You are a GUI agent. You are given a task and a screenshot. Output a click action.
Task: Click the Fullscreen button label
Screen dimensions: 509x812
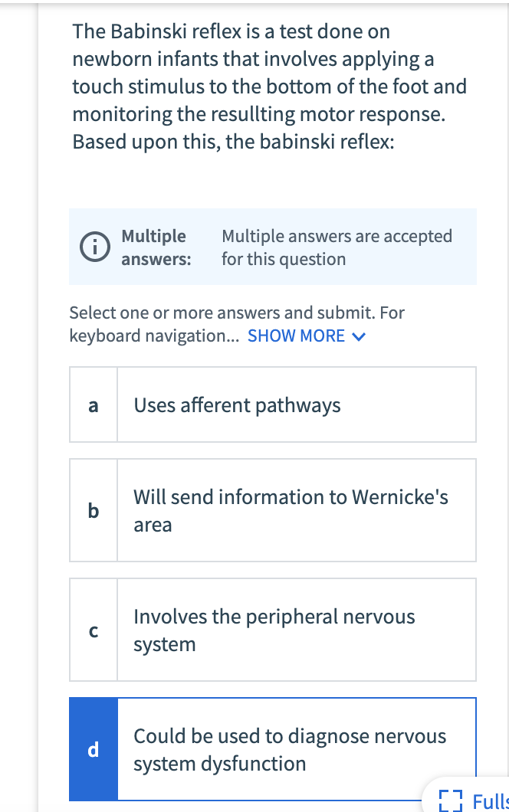pos(490,801)
